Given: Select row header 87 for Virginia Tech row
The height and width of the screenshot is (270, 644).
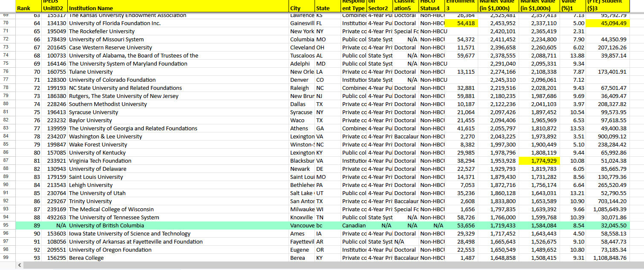Looking at the screenshot, I should coord(7,161).
